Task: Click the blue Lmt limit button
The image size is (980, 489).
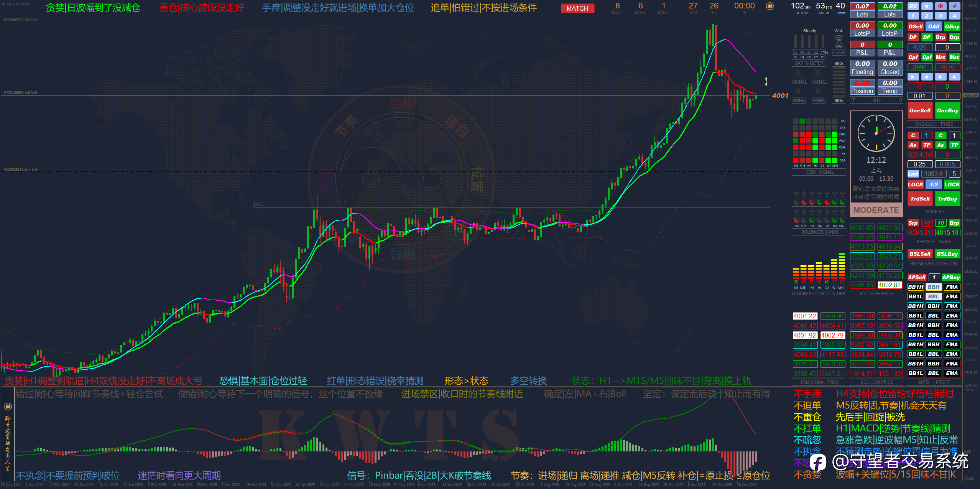Action: pyautogui.click(x=913, y=174)
